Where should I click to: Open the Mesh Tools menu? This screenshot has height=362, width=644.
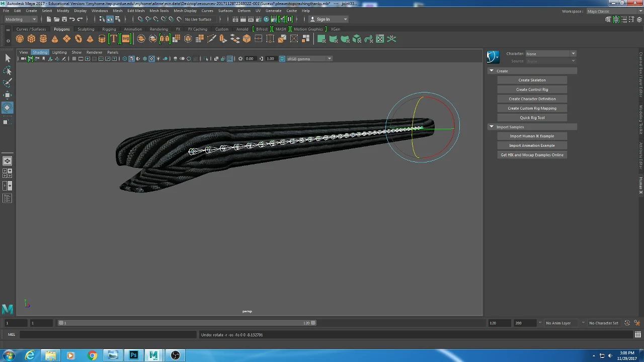(159, 11)
